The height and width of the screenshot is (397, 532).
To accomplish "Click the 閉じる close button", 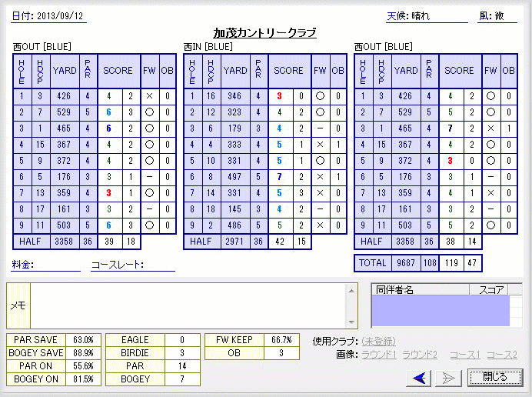I will click(494, 377).
